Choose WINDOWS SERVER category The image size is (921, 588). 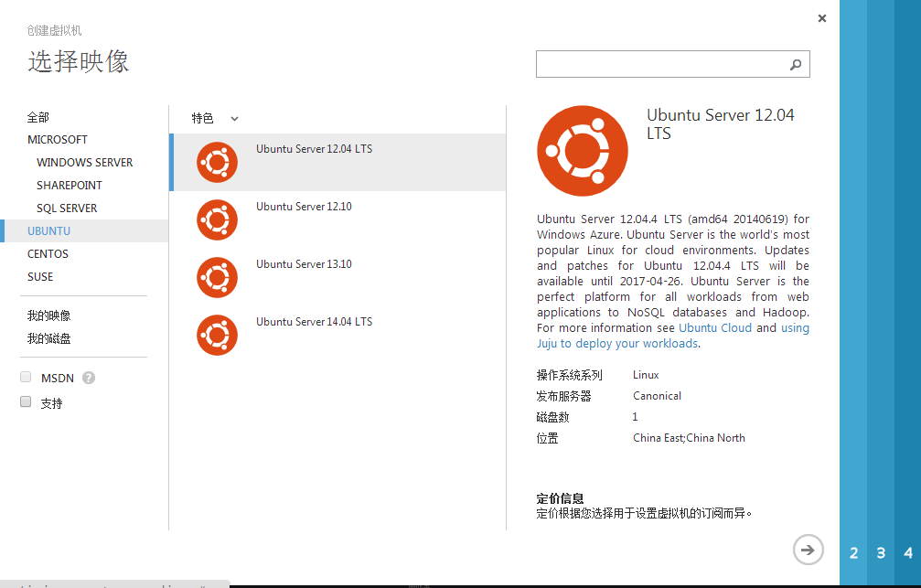(84, 163)
